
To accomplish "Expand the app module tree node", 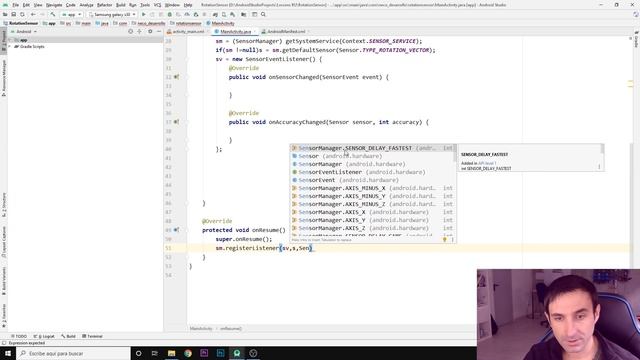I will [x=11, y=40].
